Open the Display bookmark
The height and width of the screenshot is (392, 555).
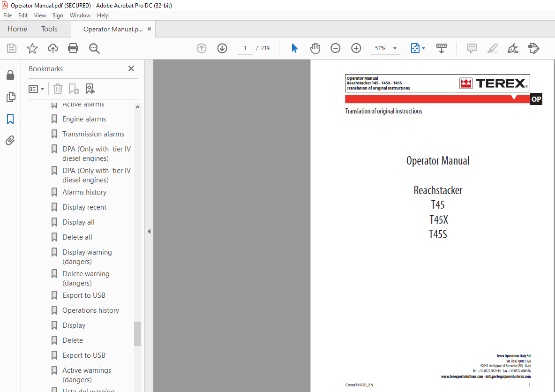point(74,325)
